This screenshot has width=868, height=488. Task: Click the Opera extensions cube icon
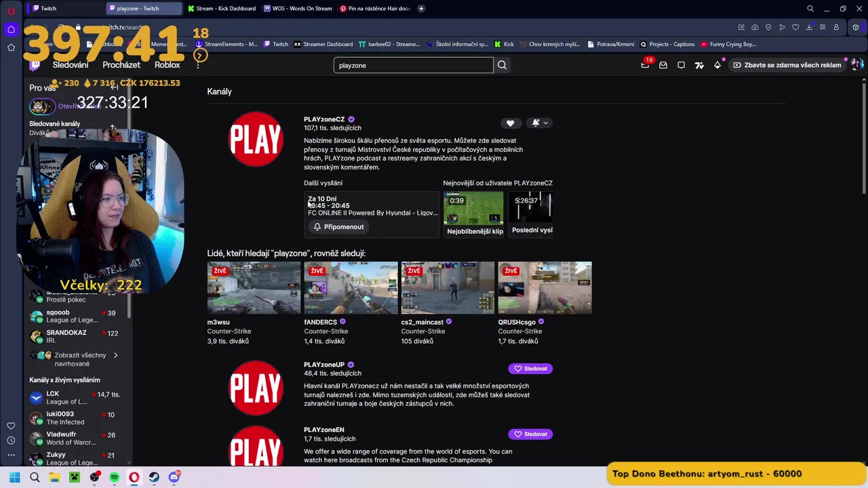856,27
